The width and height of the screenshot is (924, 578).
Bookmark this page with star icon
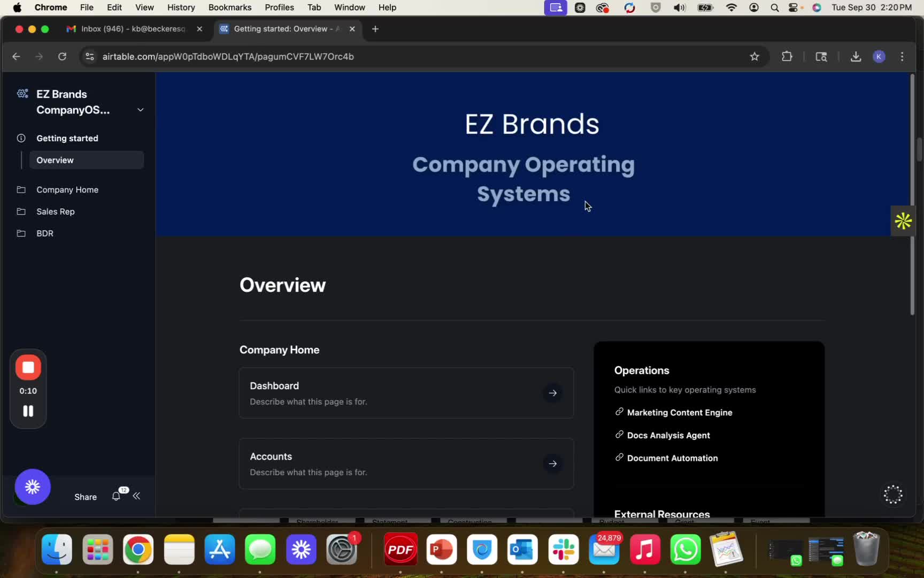tap(754, 56)
